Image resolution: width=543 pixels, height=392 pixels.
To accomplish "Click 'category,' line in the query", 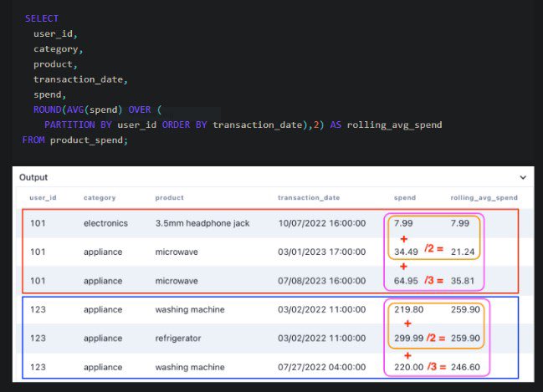I will pyautogui.click(x=59, y=49).
